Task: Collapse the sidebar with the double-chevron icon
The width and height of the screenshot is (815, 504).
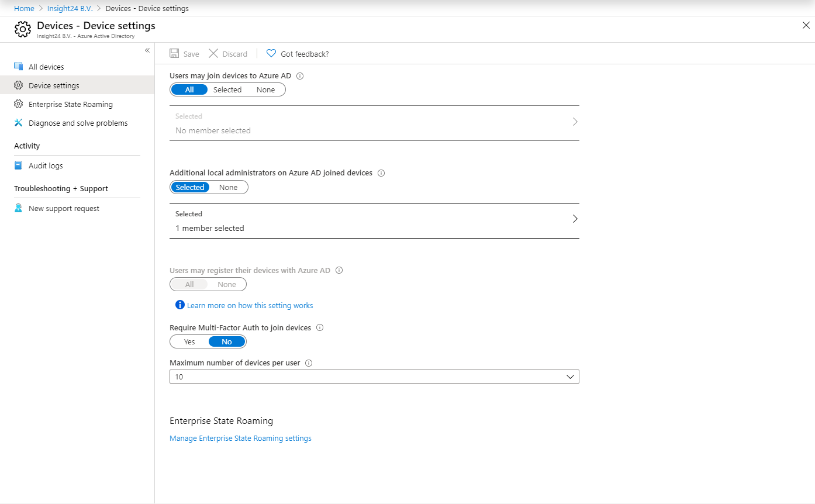Action: click(147, 50)
